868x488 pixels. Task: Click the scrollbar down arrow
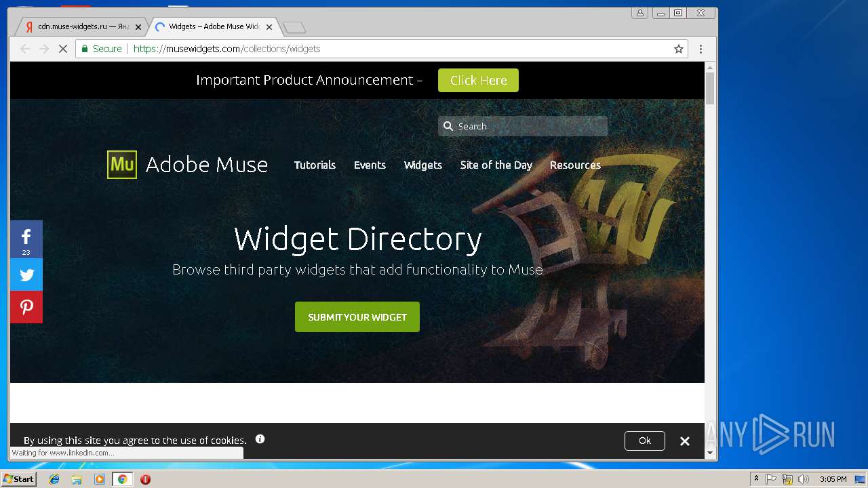[710, 453]
